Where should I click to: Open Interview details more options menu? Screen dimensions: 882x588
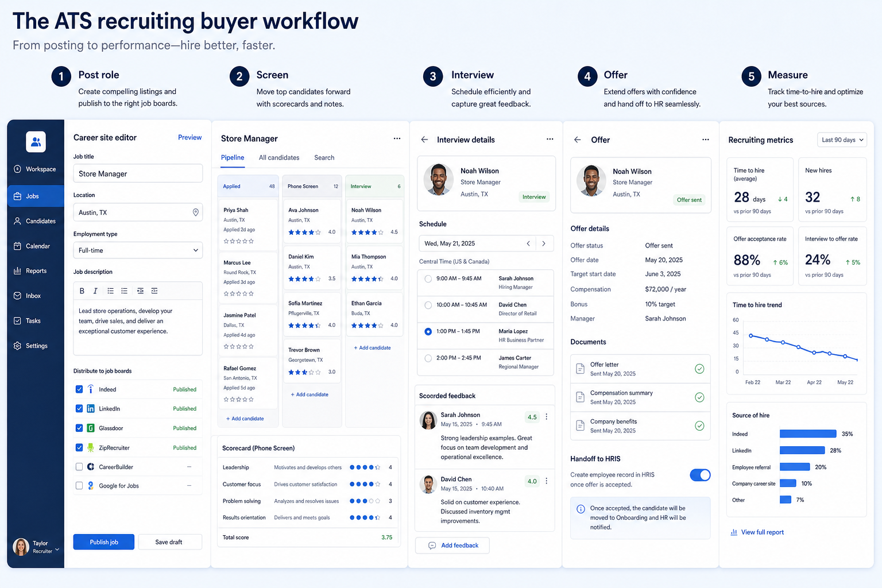(x=550, y=139)
